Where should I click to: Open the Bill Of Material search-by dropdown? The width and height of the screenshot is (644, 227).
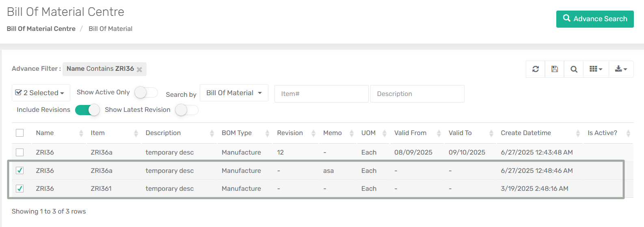click(234, 93)
